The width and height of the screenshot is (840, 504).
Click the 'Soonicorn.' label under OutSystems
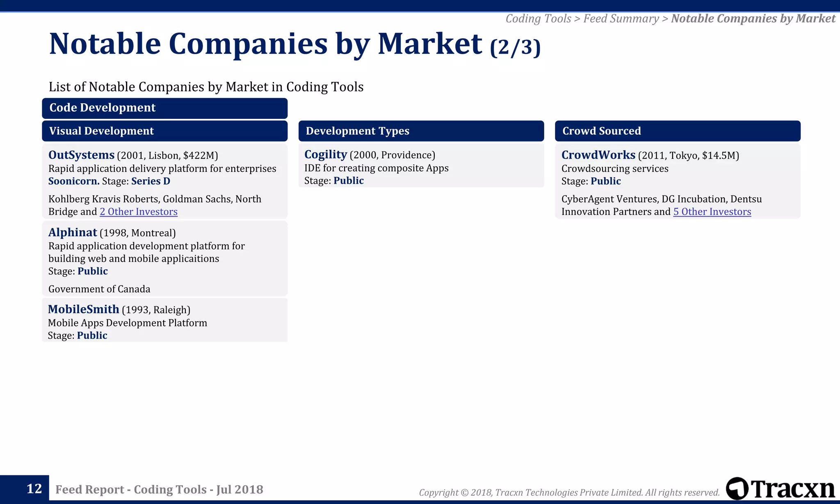(x=74, y=181)
